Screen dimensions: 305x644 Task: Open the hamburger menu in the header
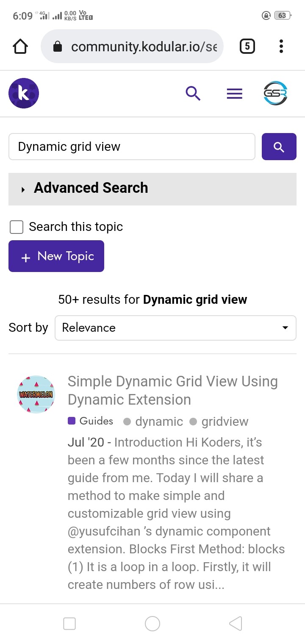[234, 93]
